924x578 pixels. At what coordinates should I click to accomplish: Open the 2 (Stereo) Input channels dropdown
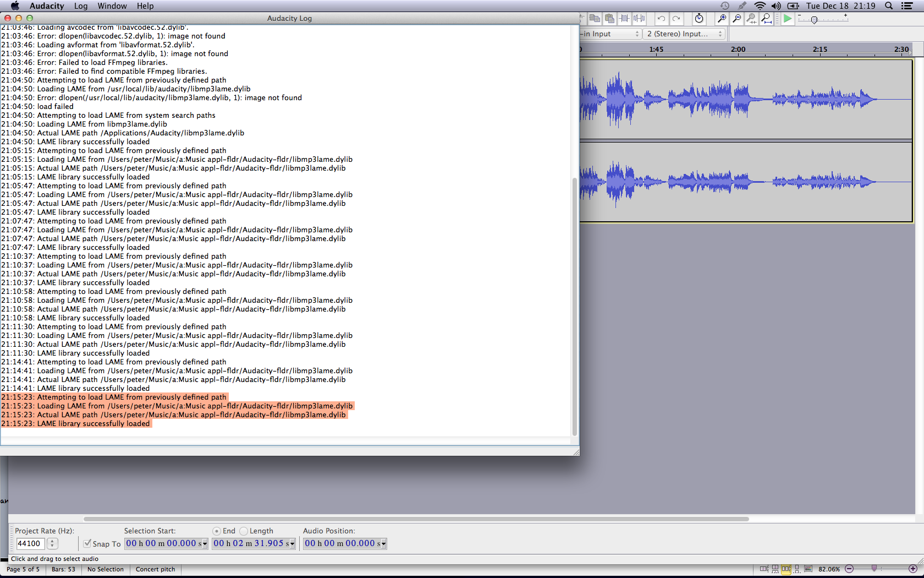tap(684, 34)
